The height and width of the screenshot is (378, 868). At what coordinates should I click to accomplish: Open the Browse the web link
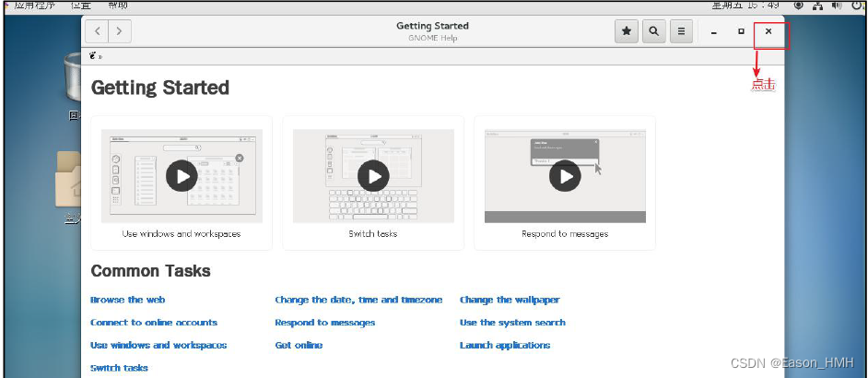tap(128, 300)
